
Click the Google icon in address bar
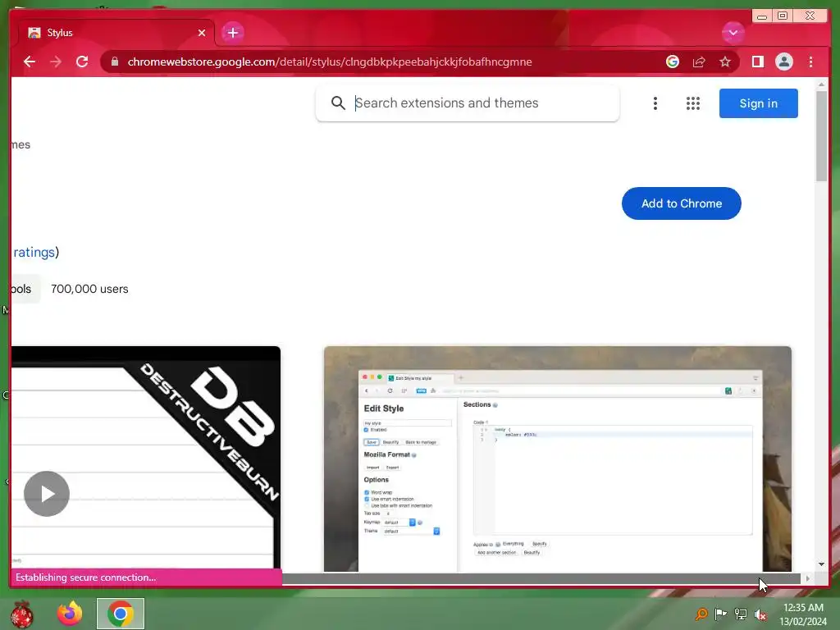click(673, 62)
